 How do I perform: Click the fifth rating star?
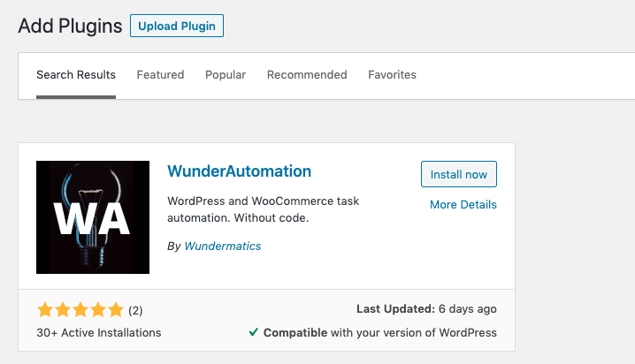pyautogui.click(x=116, y=310)
